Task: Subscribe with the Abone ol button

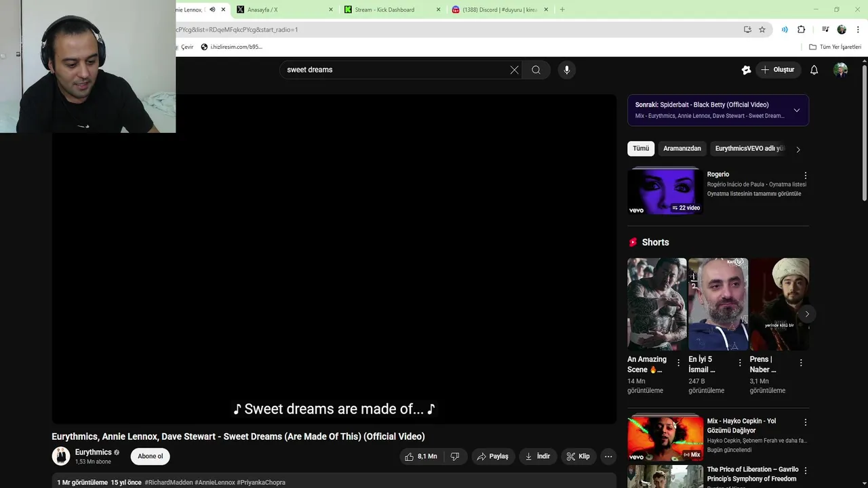Action: [x=151, y=456]
